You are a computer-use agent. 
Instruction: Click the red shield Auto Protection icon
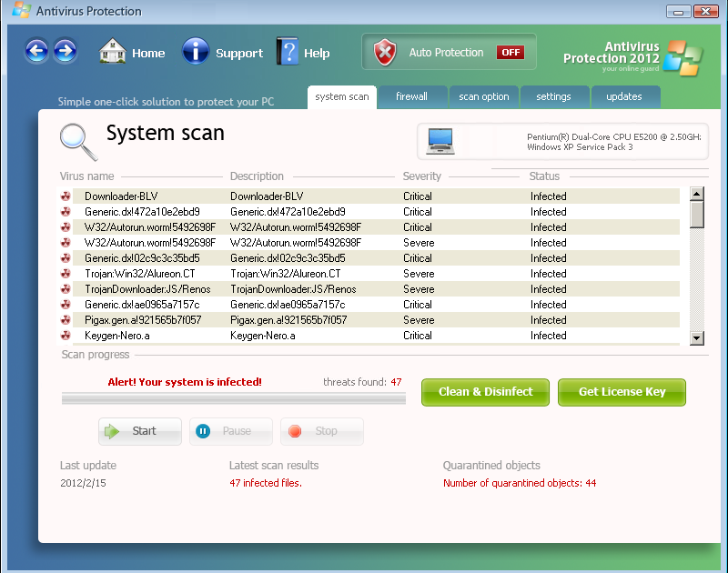[x=385, y=52]
